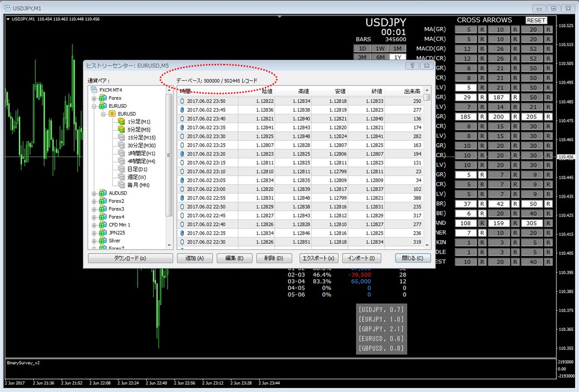
Task: Expand the Forex2 group node
Action: [x=94, y=201]
